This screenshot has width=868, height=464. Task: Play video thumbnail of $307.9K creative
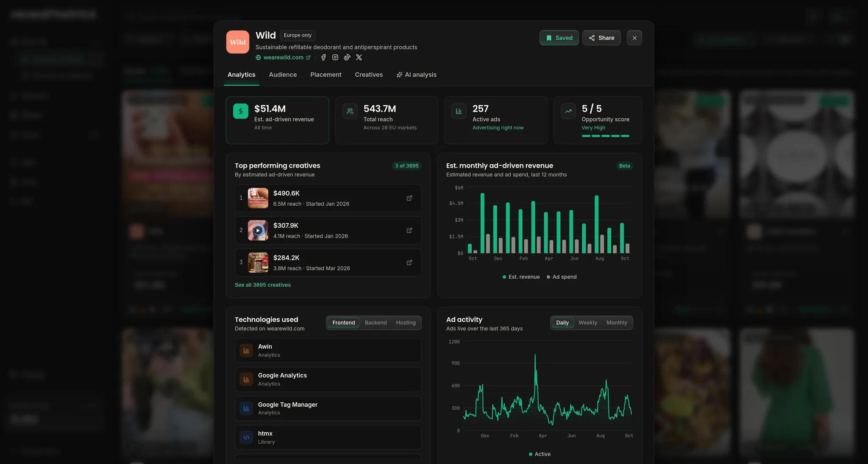pos(258,230)
